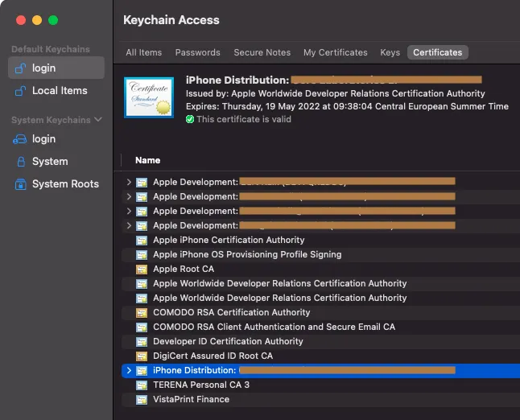The width and height of the screenshot is (520, 420).
Task: Expand the fourth Apple Development certificate
Action: point(129,225)
